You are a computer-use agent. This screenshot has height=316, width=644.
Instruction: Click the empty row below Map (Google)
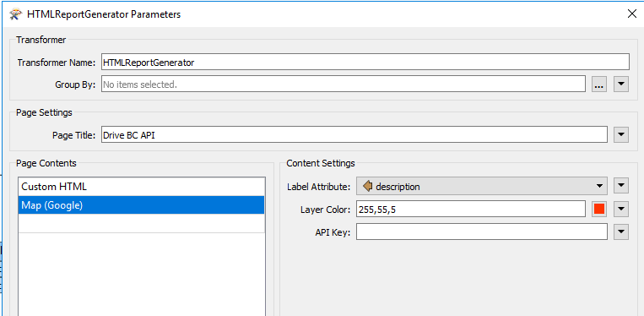141,224
